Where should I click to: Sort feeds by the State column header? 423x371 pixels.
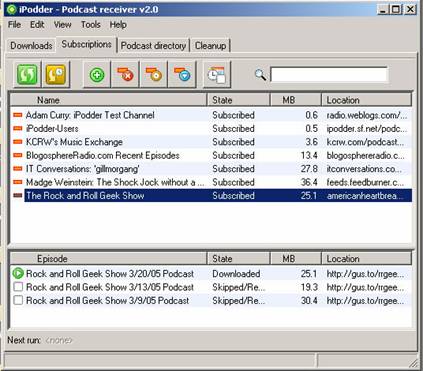click(238, 100)
